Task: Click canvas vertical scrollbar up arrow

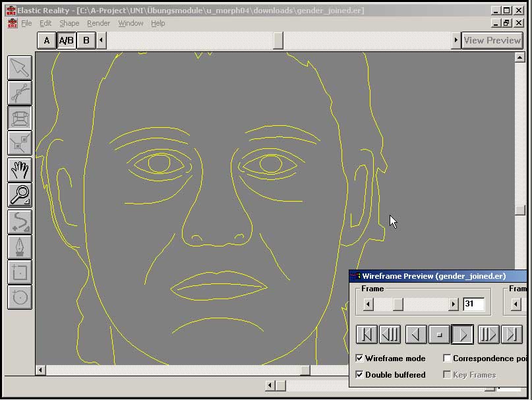Action: pyautogui.click(x=519, y=57)
